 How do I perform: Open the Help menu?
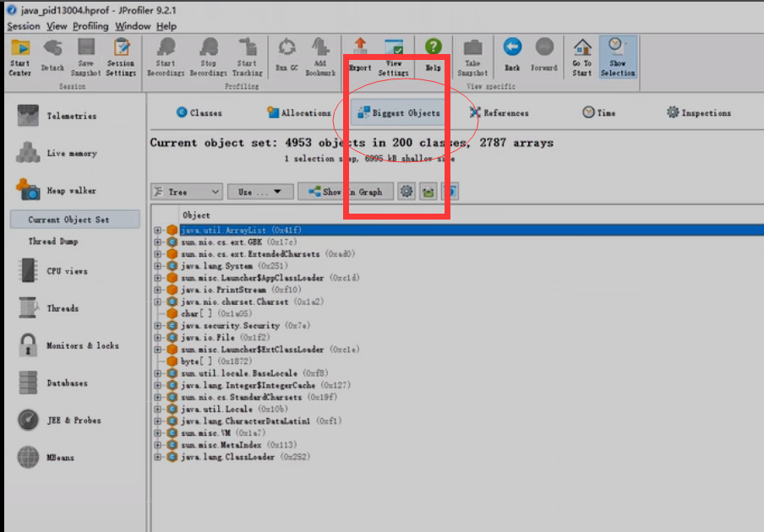pos(166,26)
